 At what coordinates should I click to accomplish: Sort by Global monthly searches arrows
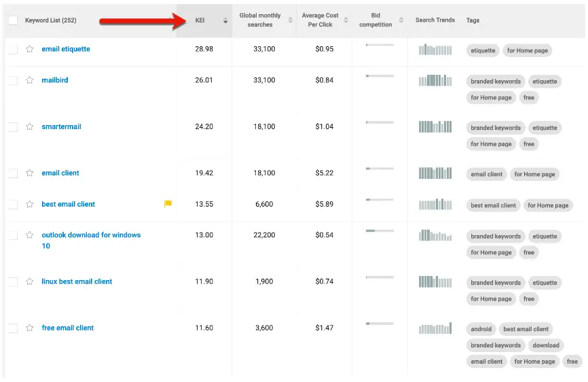pyautogui.click(x=290, y=20)
